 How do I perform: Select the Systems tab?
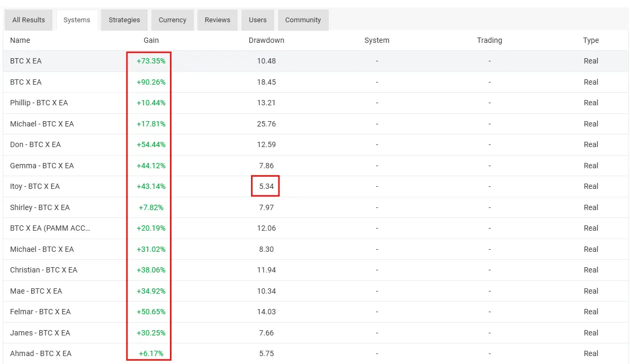click(77, 20)
